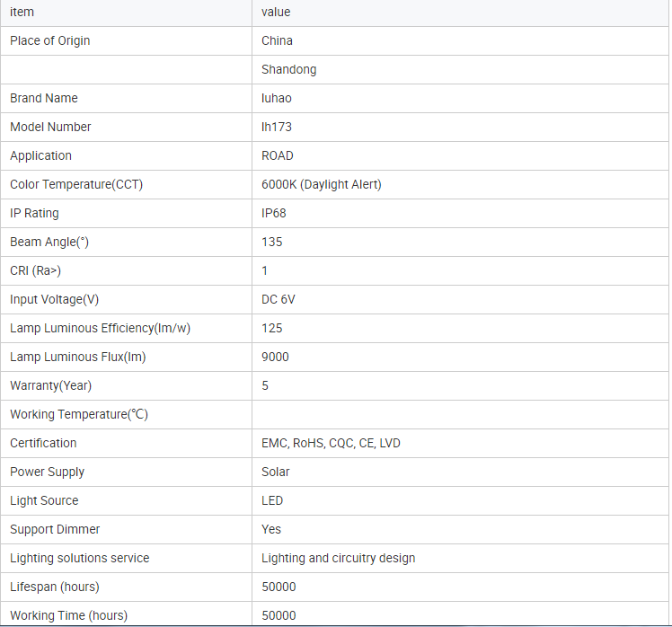The image size is (672, 627).
Task: Select 'Lighting and circuitry design' value
Action: [x=338, y=558]
